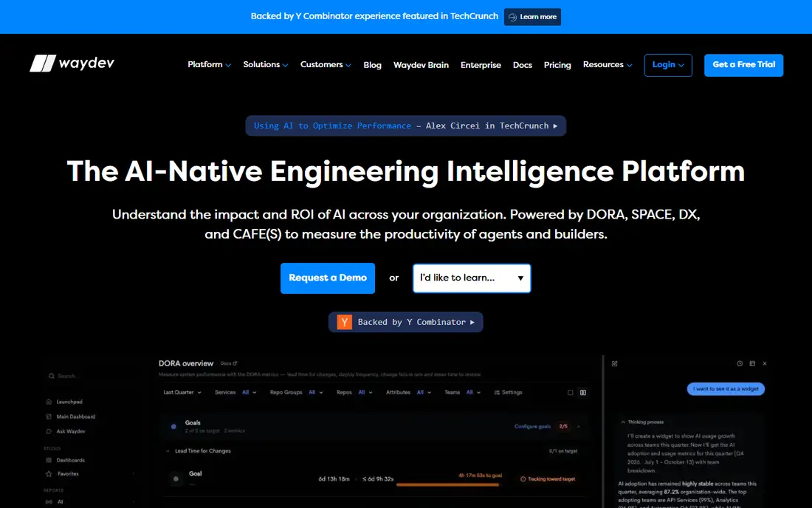Click the 6d 13h 18m value
812x508 pixels.
click(x=334, y=479)
